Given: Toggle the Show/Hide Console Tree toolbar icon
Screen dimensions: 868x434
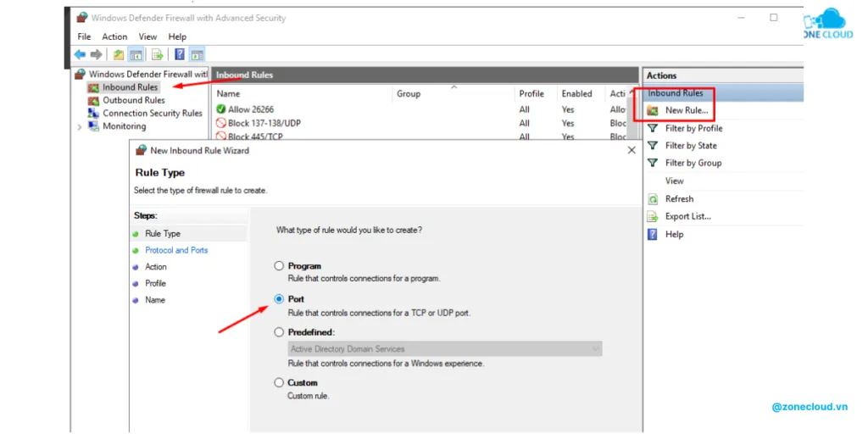Looking at the screenshot, I should click(135, 54).
